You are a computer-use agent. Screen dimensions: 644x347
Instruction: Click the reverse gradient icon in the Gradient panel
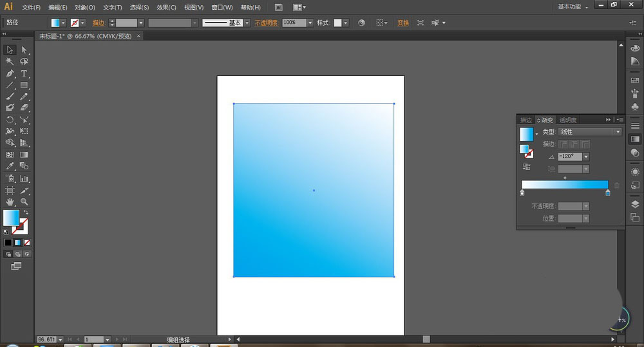(527, 167)
